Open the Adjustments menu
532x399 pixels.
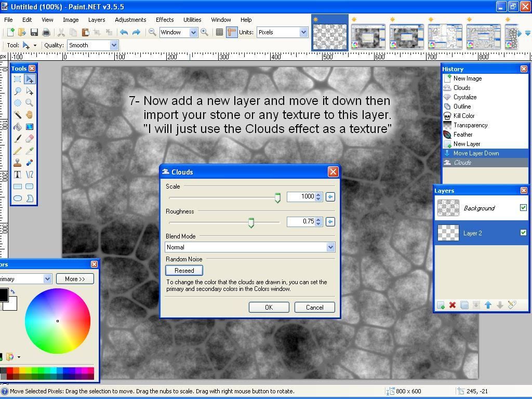[x=130, y=20]
